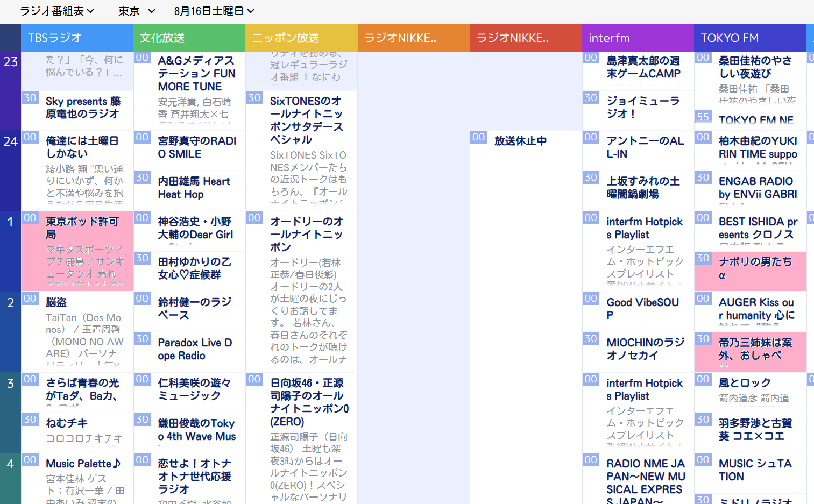This screenshot has width=814, height=504.
Task: Click the 24 hour row label
Action: (10, 141)
